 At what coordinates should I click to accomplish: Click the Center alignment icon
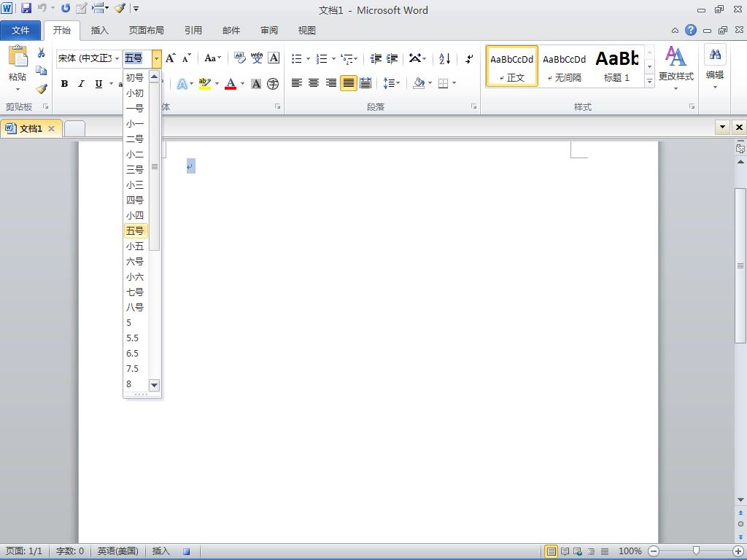point(314,83)
